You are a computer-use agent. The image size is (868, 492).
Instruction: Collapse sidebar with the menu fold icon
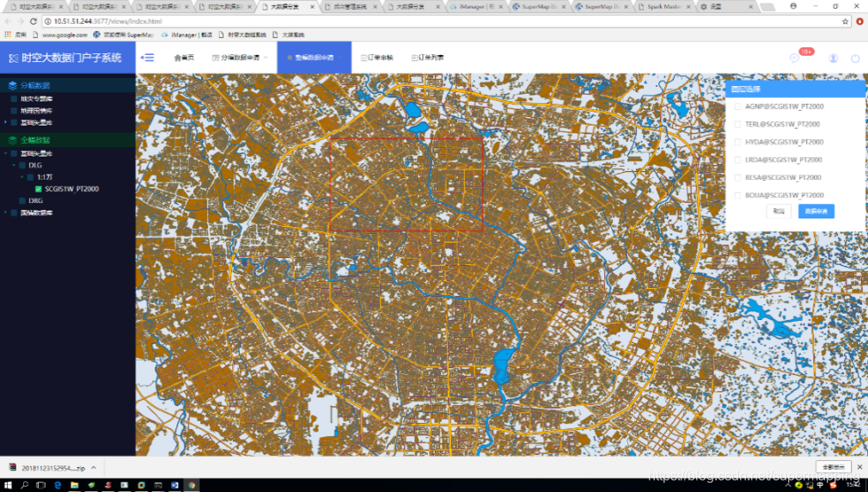[147, 58]
